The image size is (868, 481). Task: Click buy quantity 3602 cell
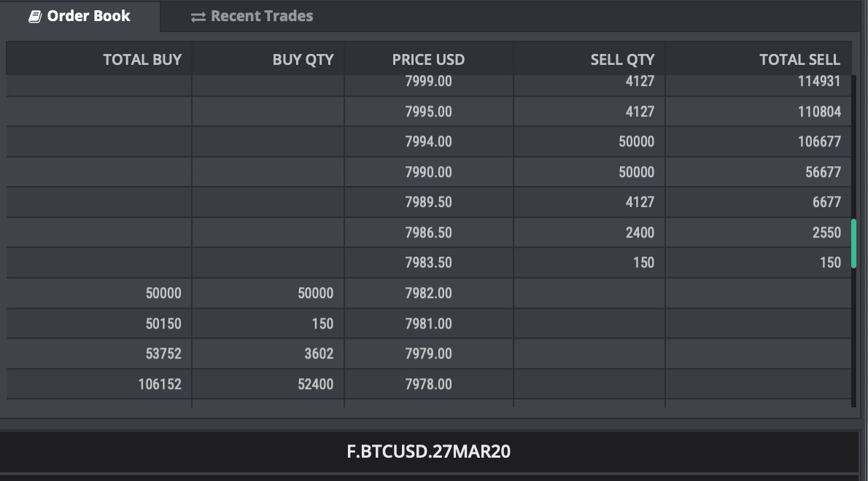tap(319, 354)
